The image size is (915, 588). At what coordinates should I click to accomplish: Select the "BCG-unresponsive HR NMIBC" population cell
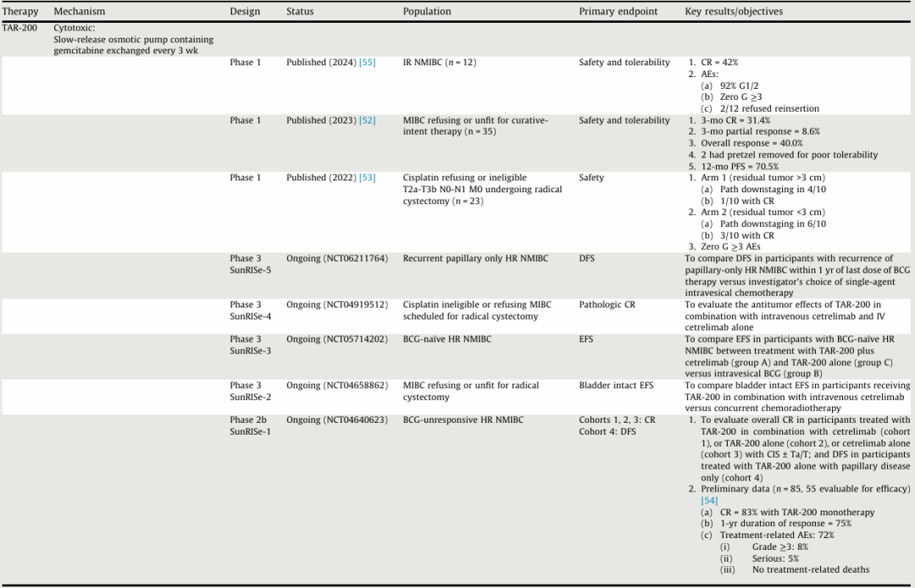click(x=463, y=420)
